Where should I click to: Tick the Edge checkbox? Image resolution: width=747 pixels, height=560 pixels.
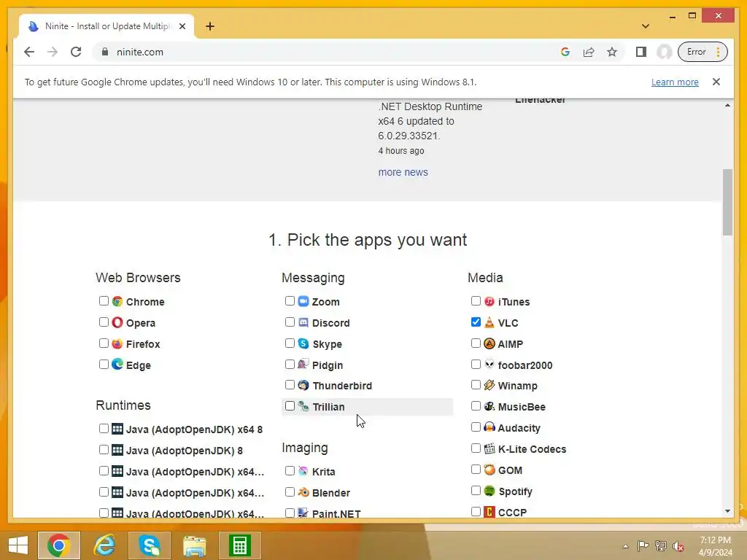(x=104, y=365)
